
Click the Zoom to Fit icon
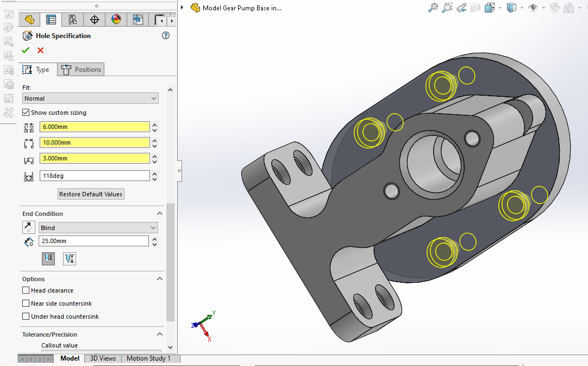(433, 8)
